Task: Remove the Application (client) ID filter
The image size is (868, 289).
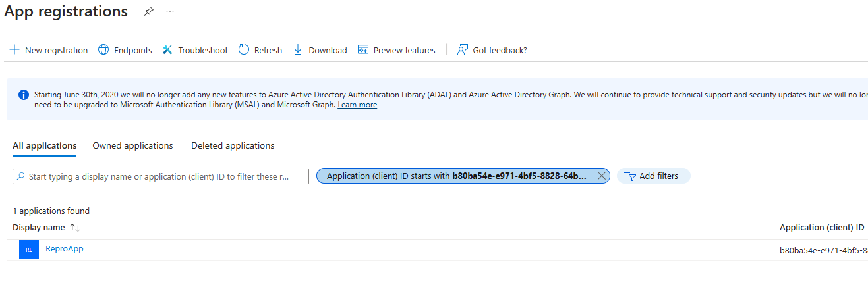Action: 601,176
